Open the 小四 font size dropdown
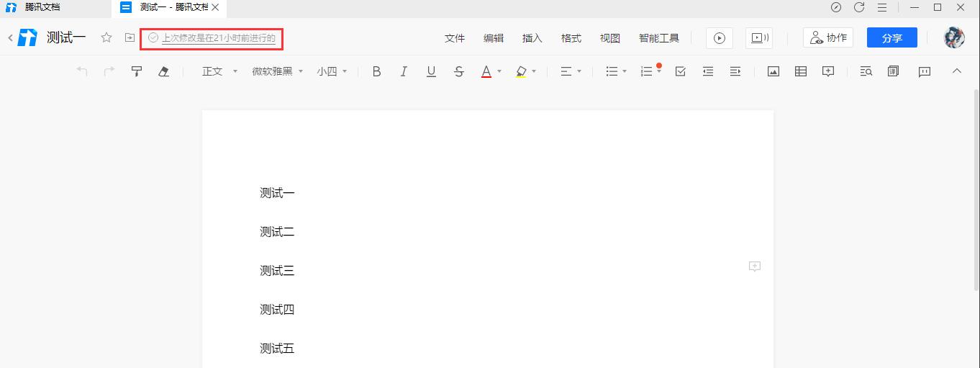The width and height of the screenshot is (980, 368). [x=332, y=71]
